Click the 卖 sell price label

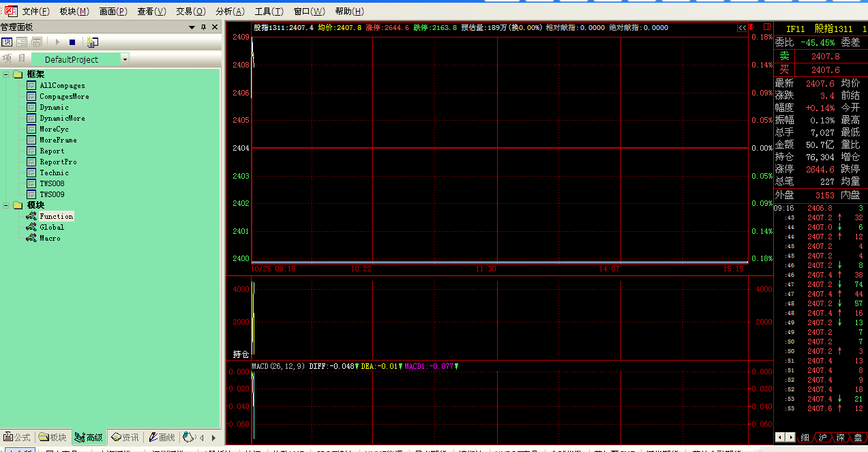click(784, 57)
